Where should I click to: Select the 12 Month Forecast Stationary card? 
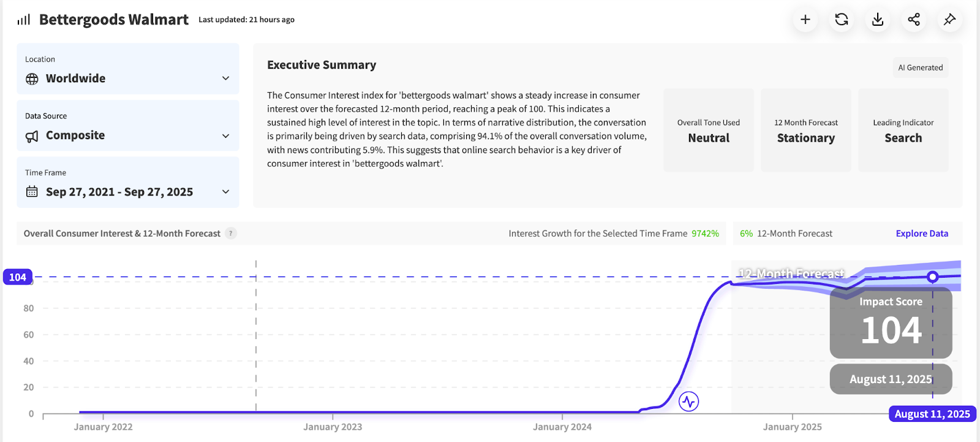point(806,130)
